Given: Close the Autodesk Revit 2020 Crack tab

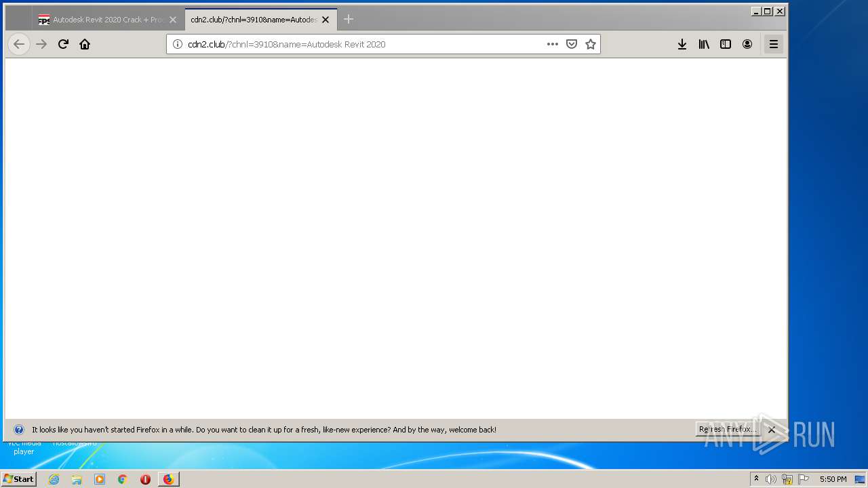Looking at the screenshot, I should click(173, 20).
